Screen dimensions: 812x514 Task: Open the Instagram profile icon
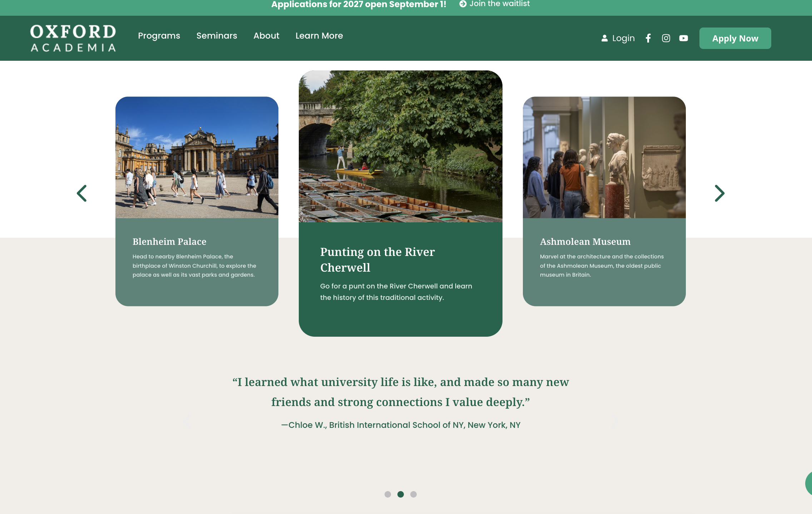[666, 38]
